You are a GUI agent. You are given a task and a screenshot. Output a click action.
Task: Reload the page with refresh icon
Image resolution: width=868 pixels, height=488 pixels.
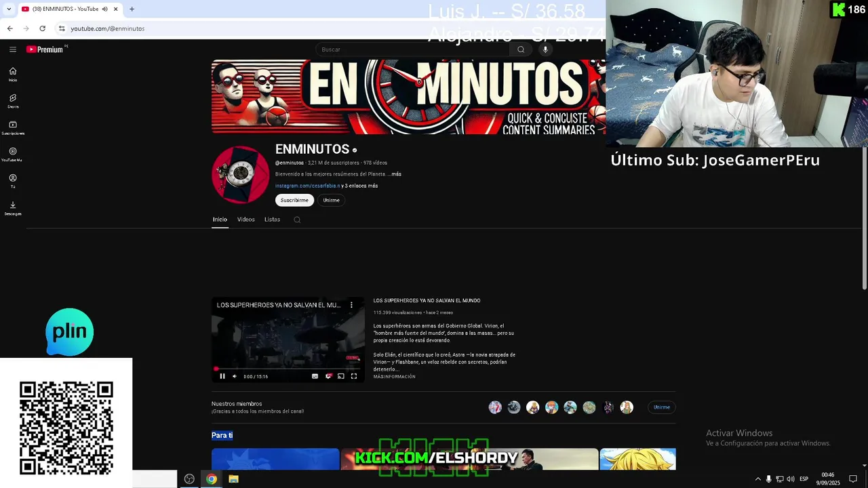click(x=42, y=28)
